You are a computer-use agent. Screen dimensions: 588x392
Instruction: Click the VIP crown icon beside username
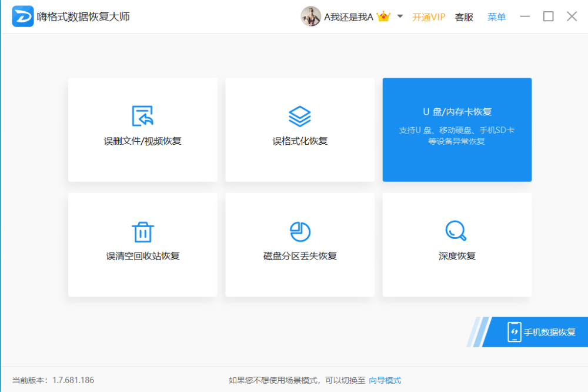384,16
